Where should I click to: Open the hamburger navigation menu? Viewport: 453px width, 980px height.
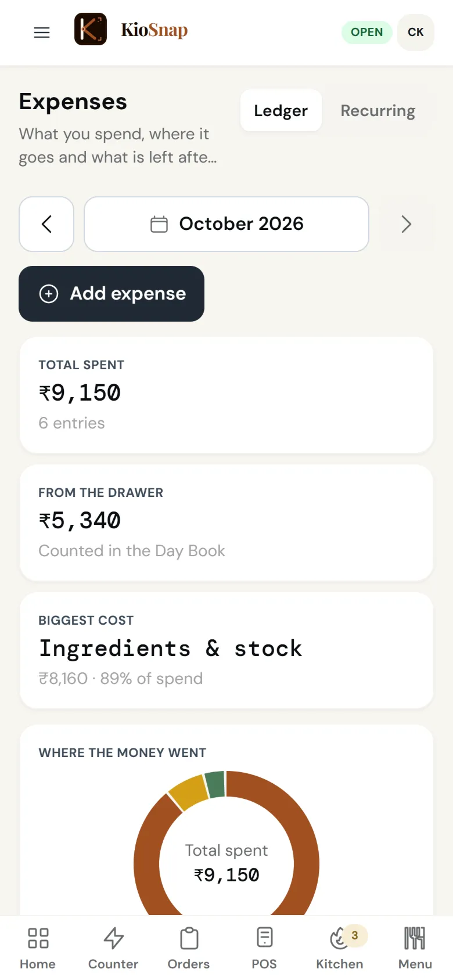[42, 33]
